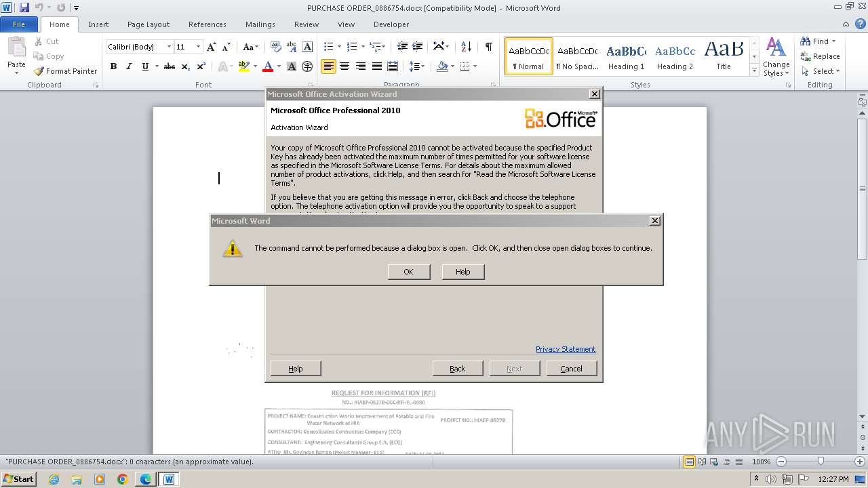Image resolution: width=868 pixels, height=488 pixels.
Task: Click the Shrink Font icon
Action: (227, 47)
